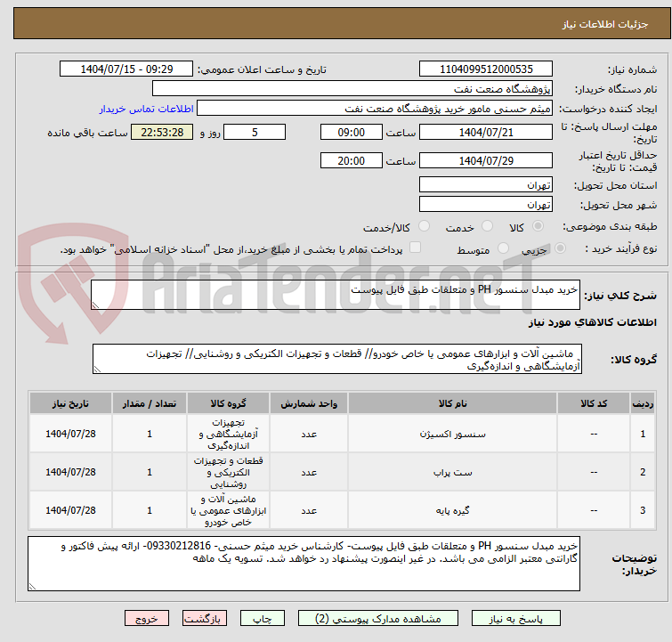Click the ایجاد کننده درخواست field
672x642 pixels.
pyautogui.click(x=375, y=109)
